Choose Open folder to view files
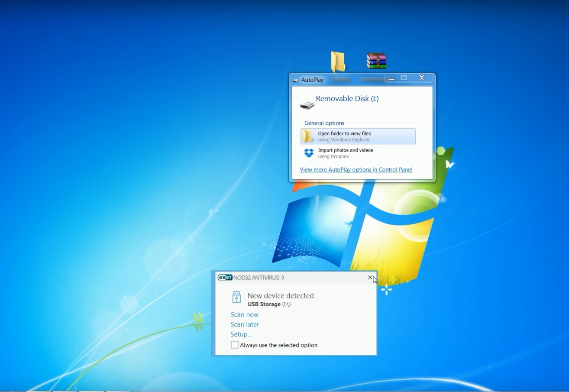 coord(358,136)
